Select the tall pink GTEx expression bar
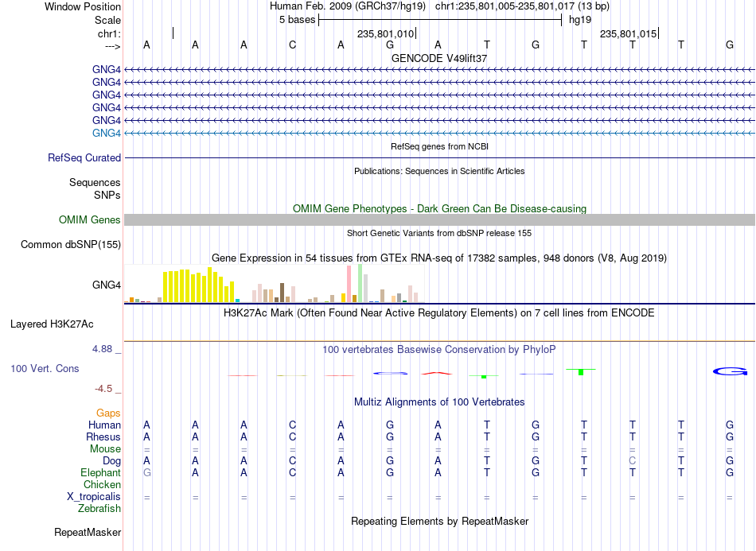756x551 pixels. pos(349,284)
